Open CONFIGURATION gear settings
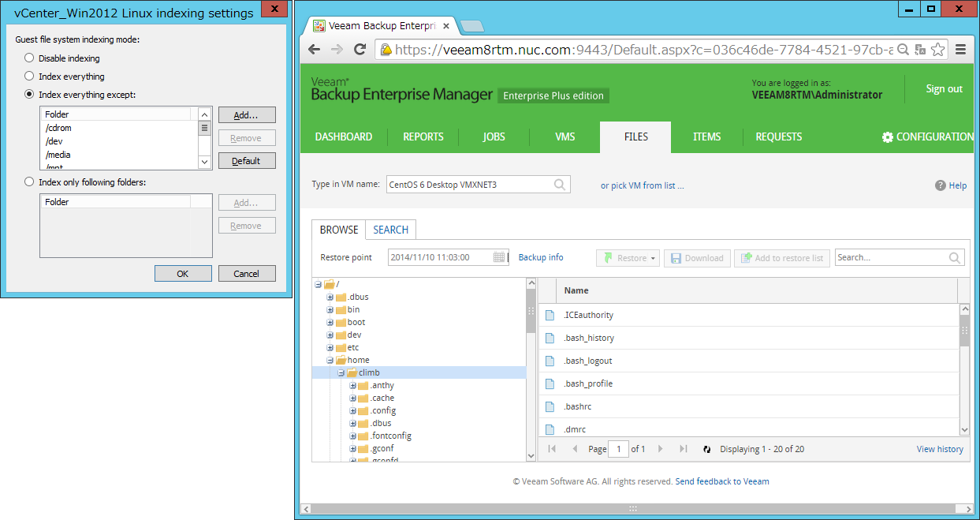Viewport: 980px width, 520px height. (927, 137)
